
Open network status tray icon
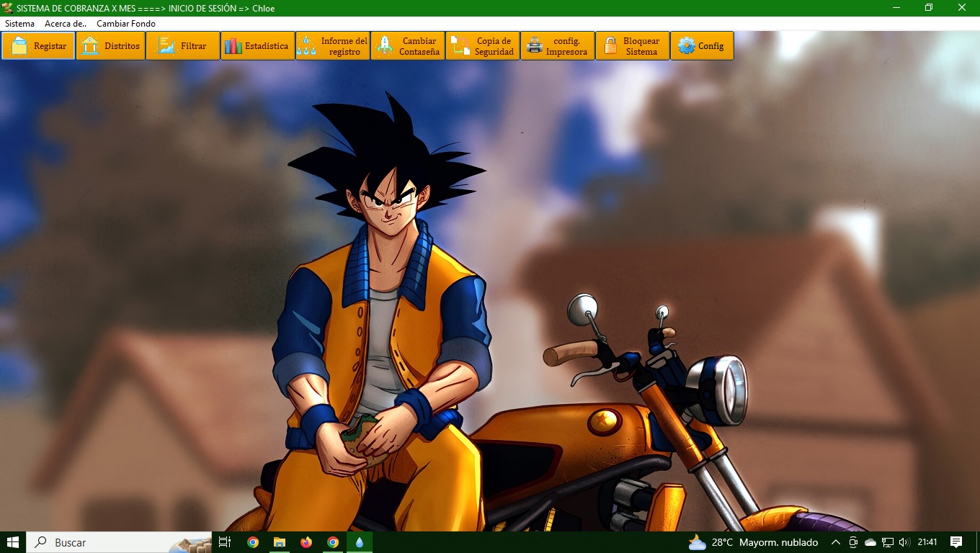[x=888, y=542]
